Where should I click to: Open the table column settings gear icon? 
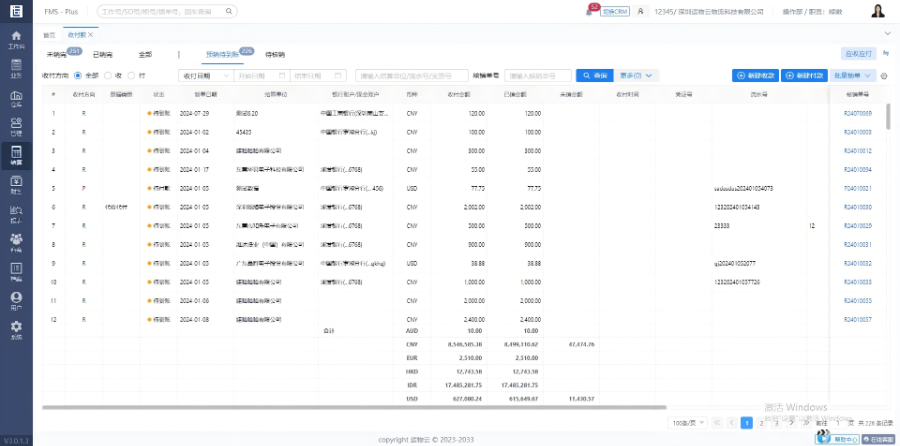[884, 76]
